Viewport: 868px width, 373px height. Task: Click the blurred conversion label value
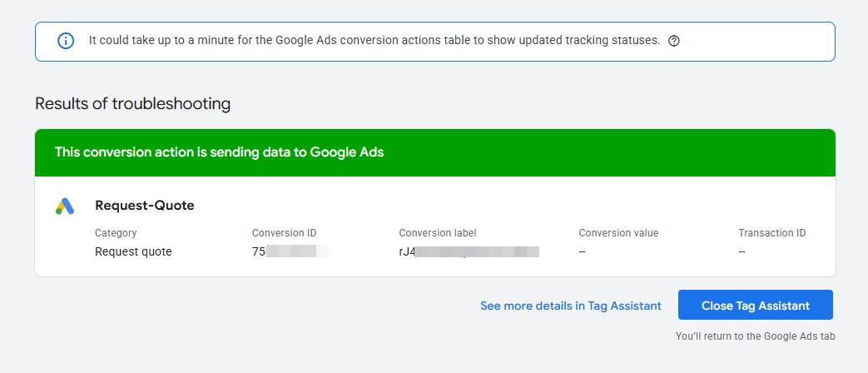click(x=469, y=251)
